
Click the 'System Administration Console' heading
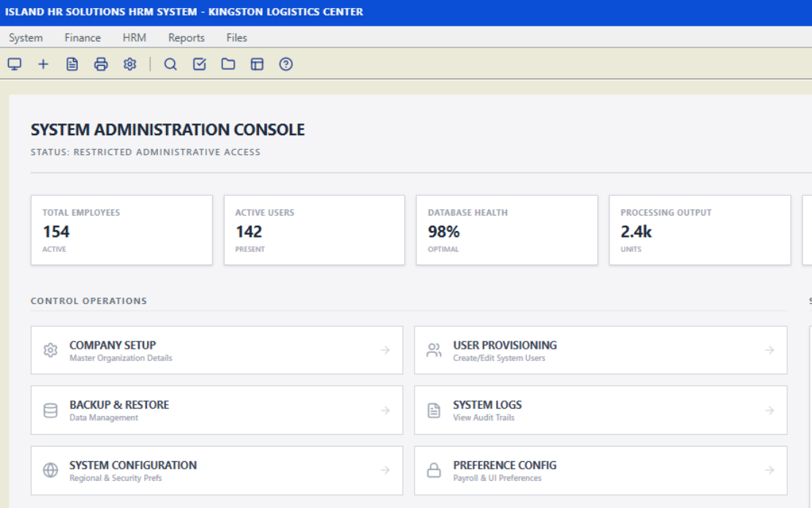(x=168, y=129)
